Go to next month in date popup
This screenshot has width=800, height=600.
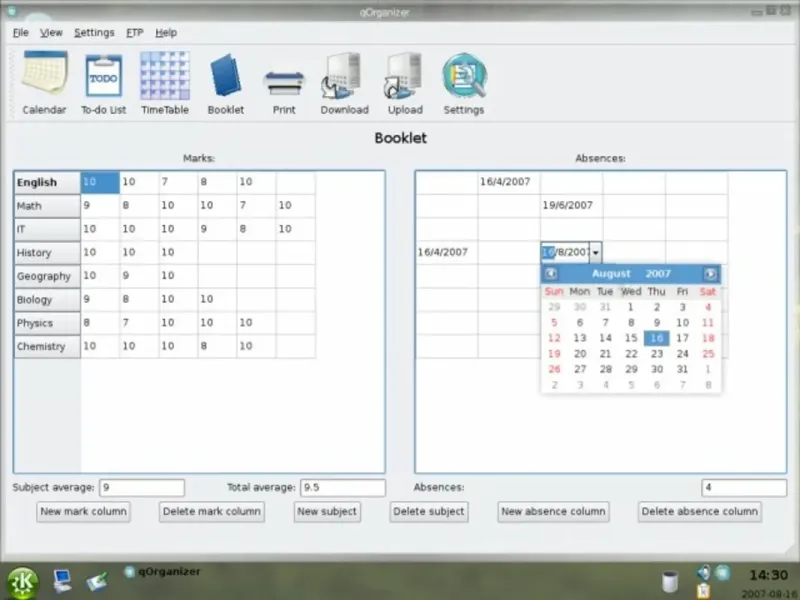coord(710,274)
